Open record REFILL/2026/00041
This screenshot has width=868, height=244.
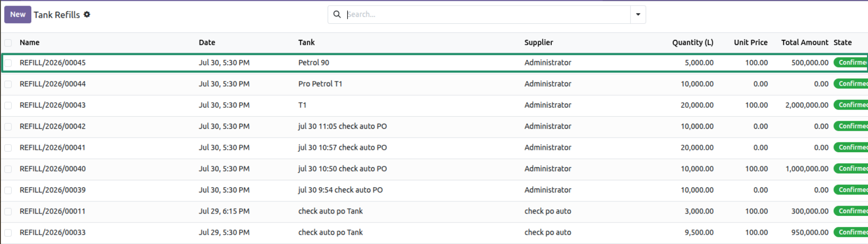52,148
